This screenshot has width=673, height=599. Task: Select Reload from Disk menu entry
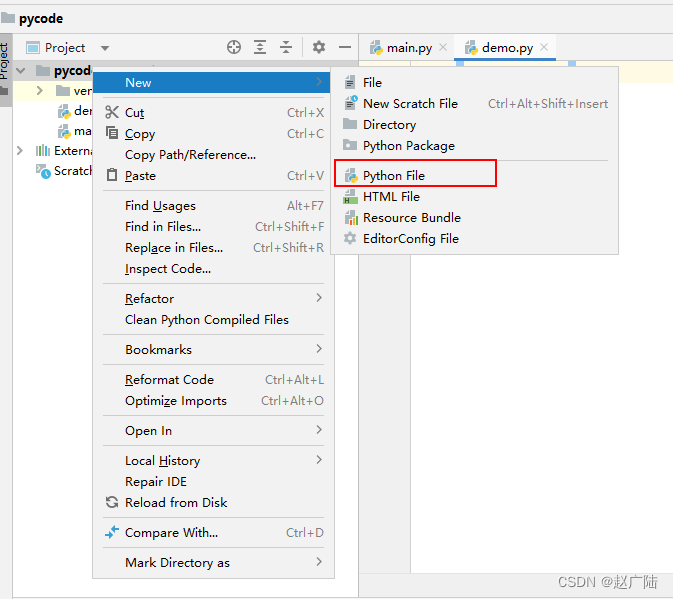(213, 502)
